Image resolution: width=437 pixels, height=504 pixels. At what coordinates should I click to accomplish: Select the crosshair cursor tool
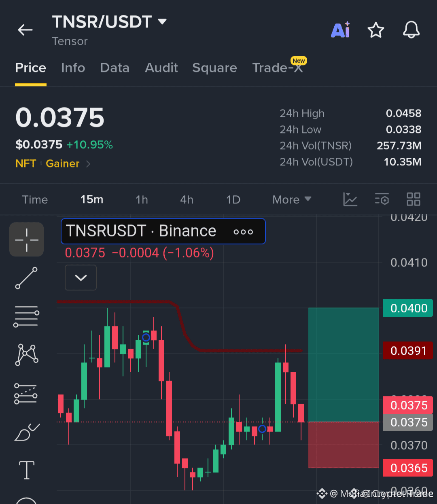click(27, 239)
